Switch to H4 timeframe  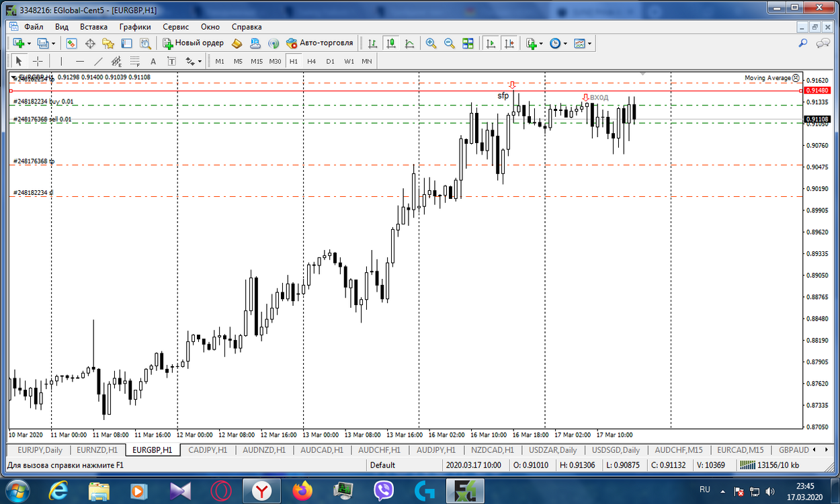312,61
